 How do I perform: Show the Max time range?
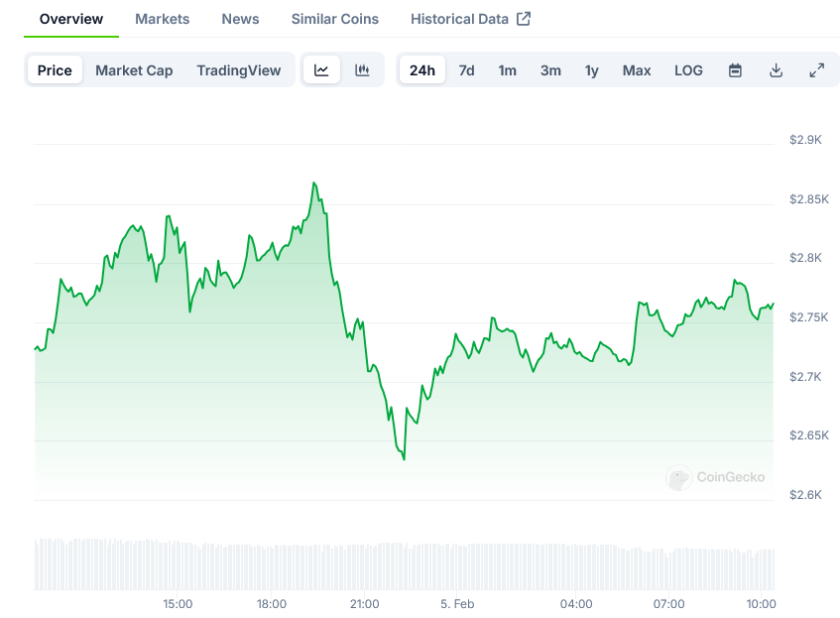coord(637,70)
